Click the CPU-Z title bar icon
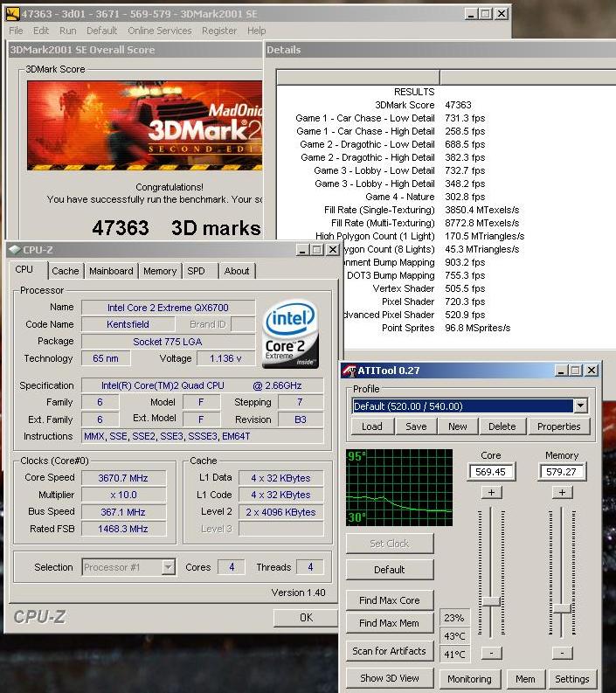 [x=15, y=250]
